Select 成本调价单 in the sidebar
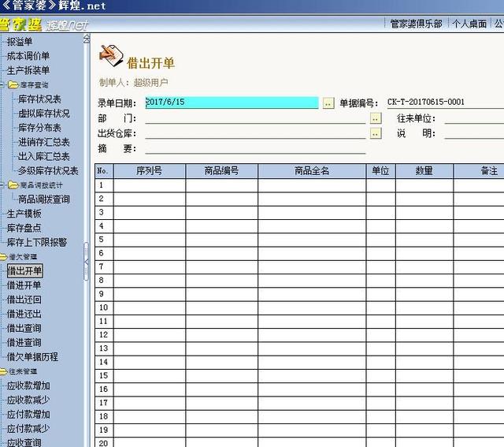Viewport: 504px width, 447px height. tap(28, 56)
